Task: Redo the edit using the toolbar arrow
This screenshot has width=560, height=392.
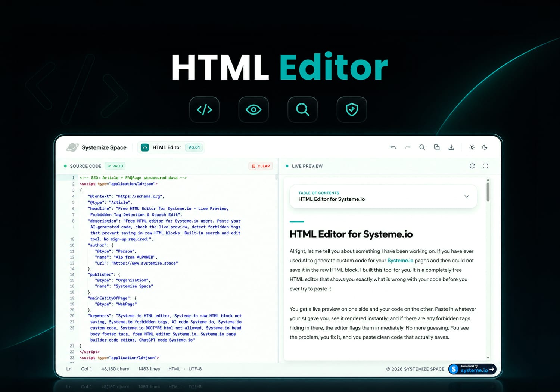Action: point(408,147)
